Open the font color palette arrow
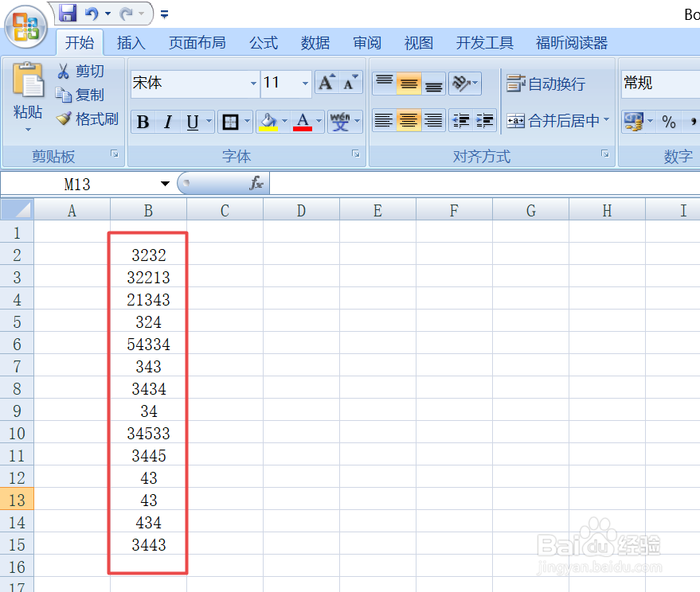 (319, 122)
